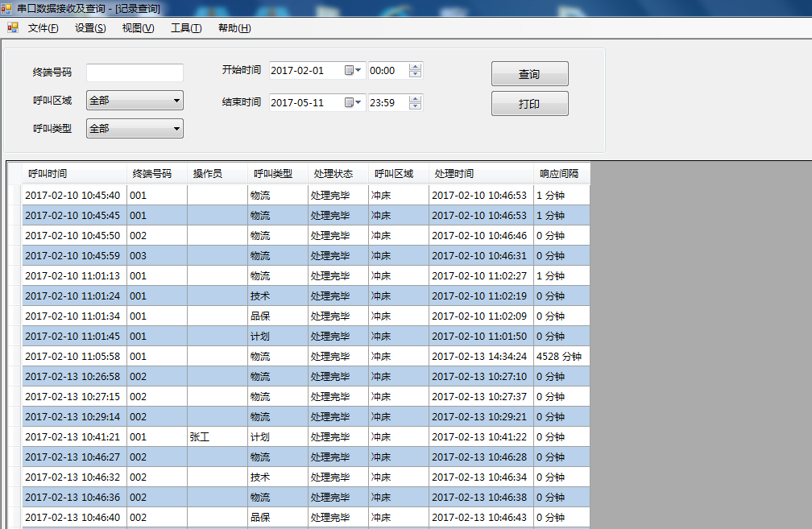Click the 打印 button
The image size is (812, 529).
click(x=529, y=104)
